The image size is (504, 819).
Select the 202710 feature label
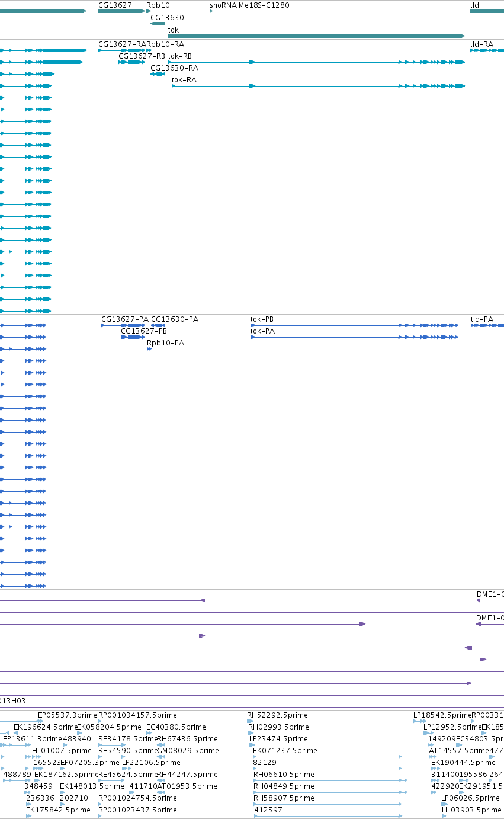pos(74,798)
